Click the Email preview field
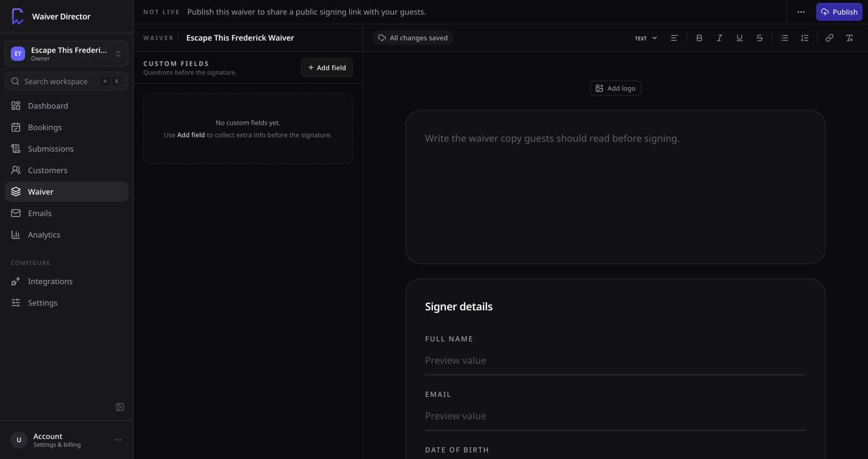 615,416
